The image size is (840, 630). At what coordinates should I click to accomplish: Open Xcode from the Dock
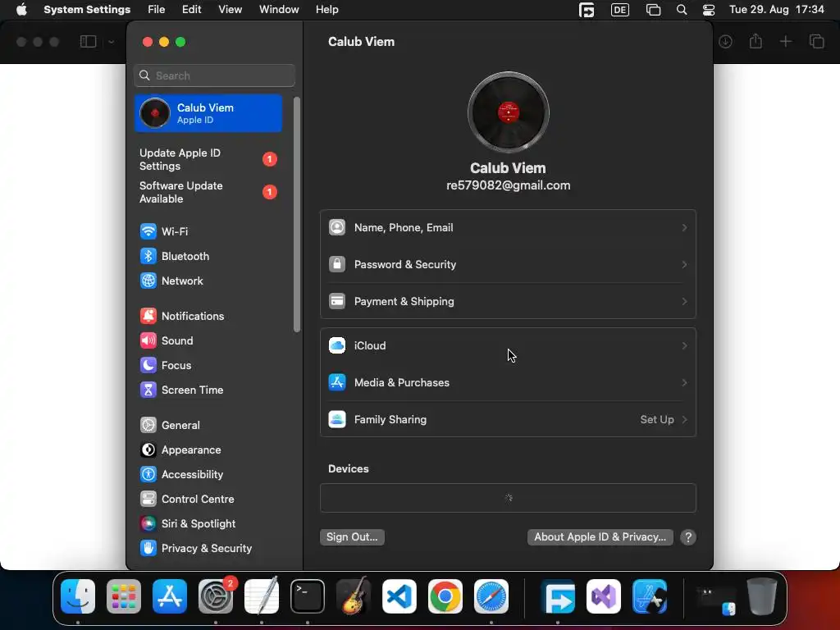coord(650,596)
